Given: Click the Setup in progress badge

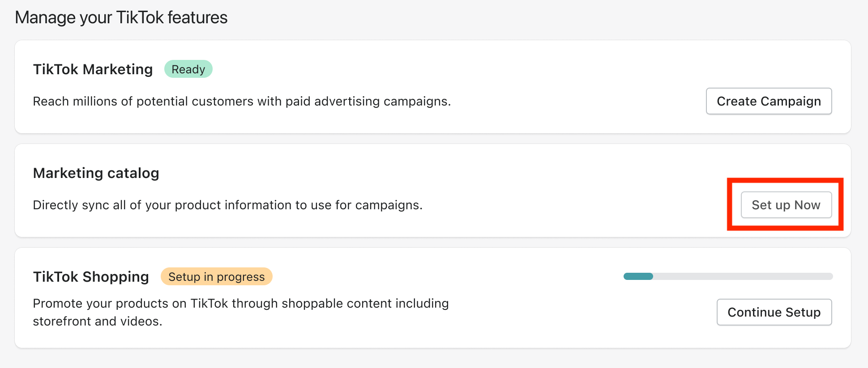Looking at the screenshot, I should pyautogui.click(x=217, y=277).
